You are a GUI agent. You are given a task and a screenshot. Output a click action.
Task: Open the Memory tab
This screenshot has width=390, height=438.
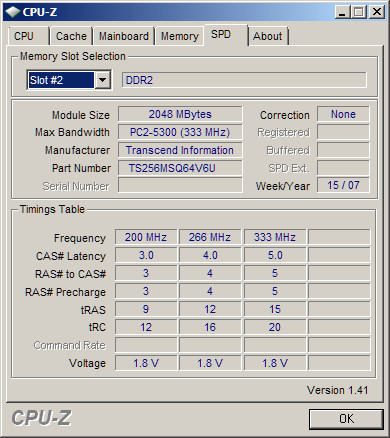[180, 36]
